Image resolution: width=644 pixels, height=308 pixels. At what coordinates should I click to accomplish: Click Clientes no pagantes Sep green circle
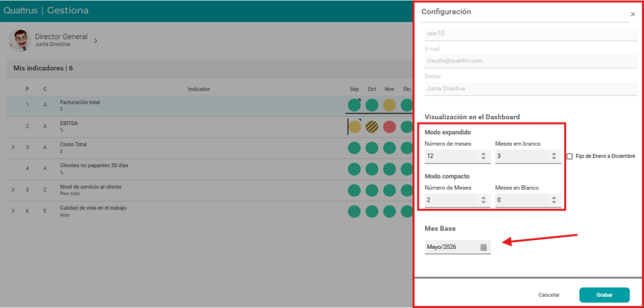coord(354,169)
